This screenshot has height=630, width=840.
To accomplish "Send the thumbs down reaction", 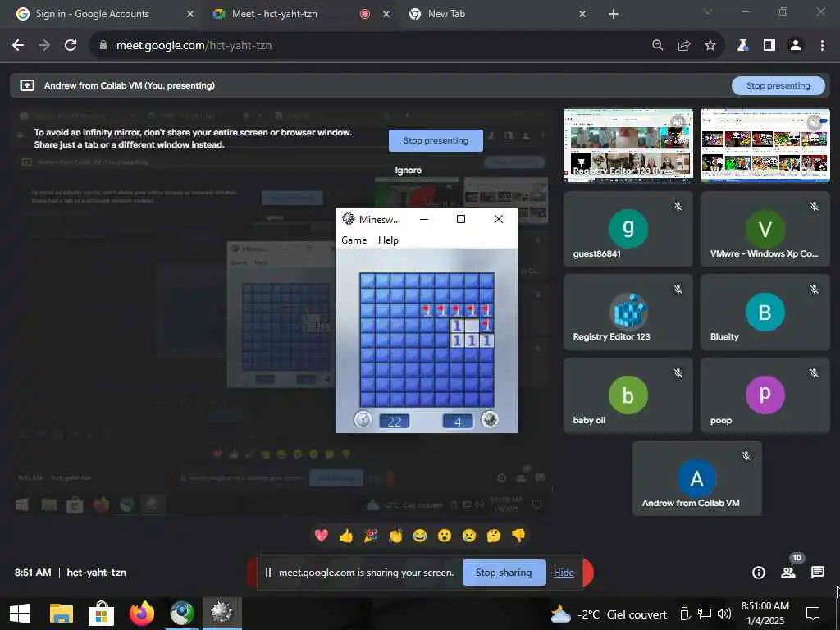I will click(518, 535).
